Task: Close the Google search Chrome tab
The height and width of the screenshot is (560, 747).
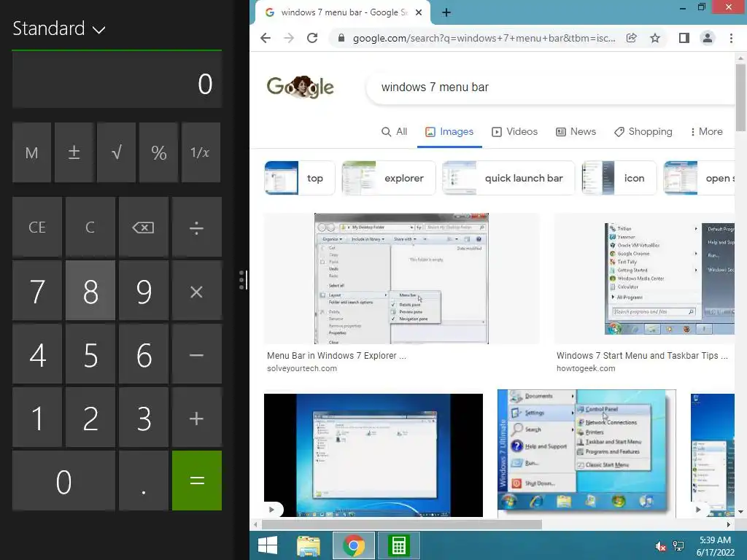Action: point(418,12)
